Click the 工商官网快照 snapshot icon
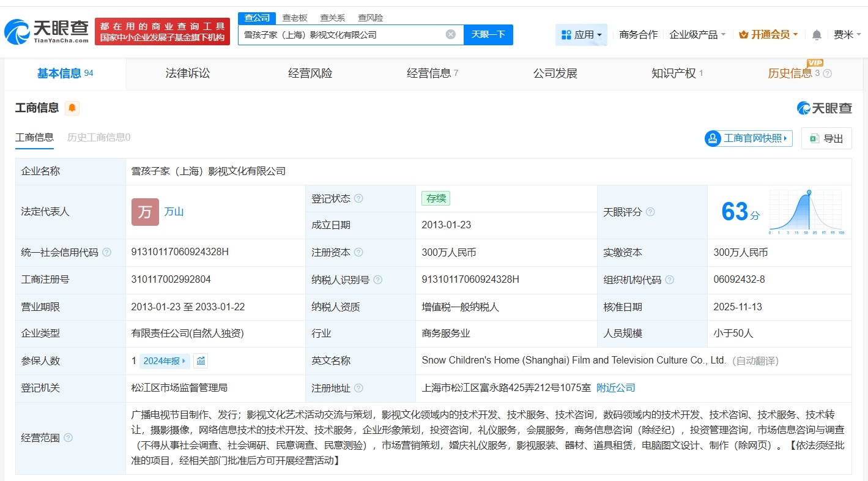Screen dimensions: 868x481 (713, 138)
